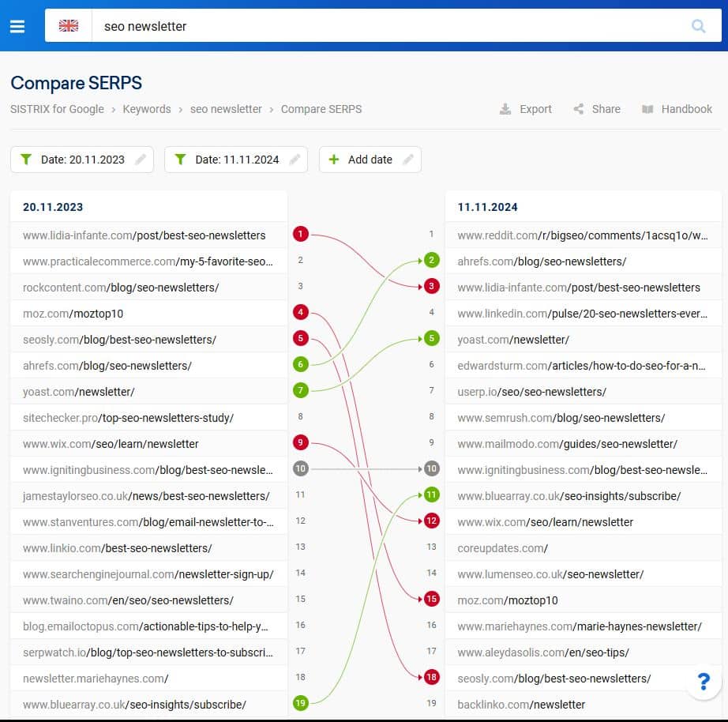Viewport: 728px width, 722px height.
Task: Click green position 11 marker, right column
Action: pos(431,494)
